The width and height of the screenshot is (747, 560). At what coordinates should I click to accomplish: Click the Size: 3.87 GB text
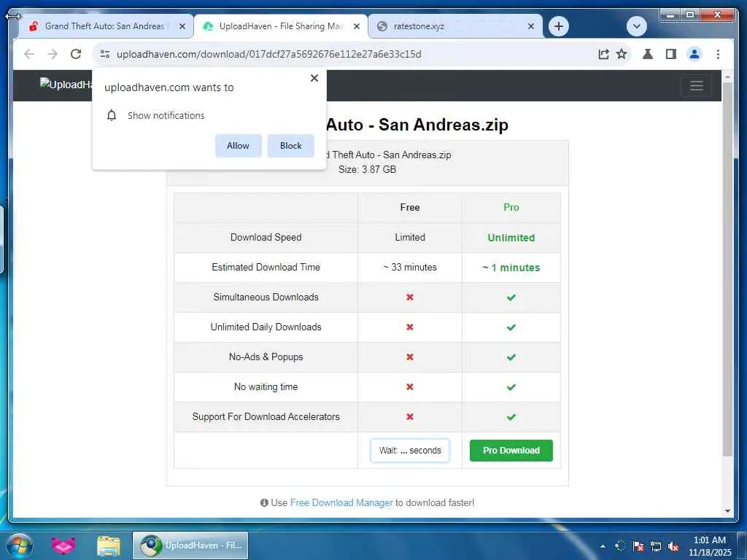click(x=368, y=169)
